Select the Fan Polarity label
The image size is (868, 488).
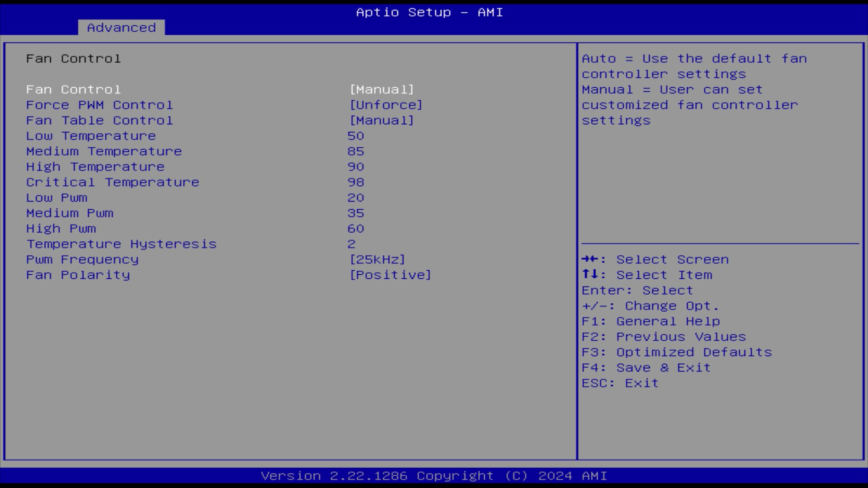click(78, 275)
